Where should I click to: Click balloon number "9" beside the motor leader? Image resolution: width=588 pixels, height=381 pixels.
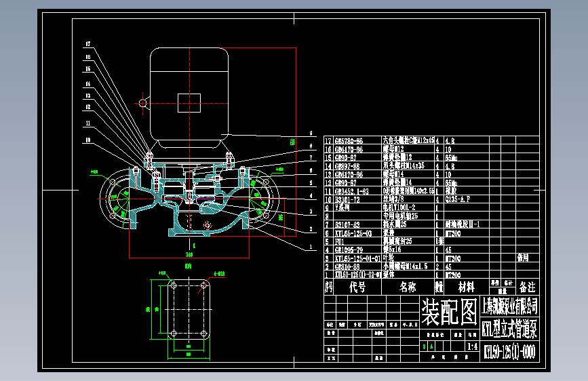(311, 133)
